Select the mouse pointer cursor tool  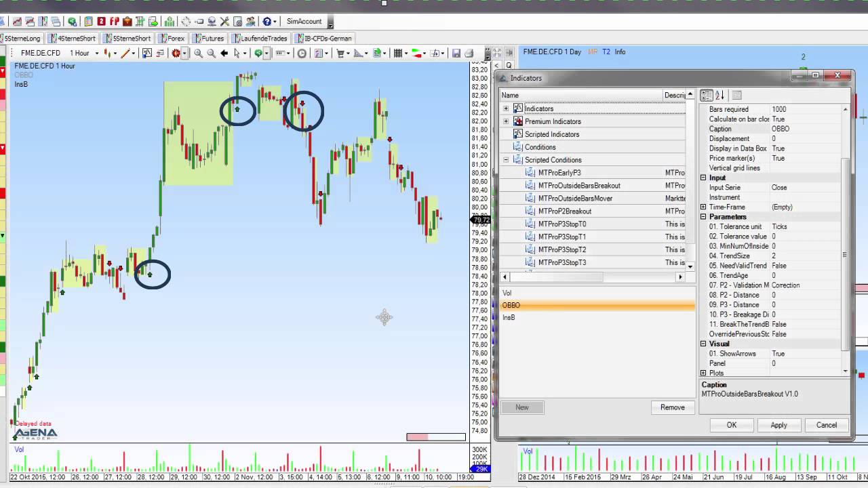coord(237,53)
